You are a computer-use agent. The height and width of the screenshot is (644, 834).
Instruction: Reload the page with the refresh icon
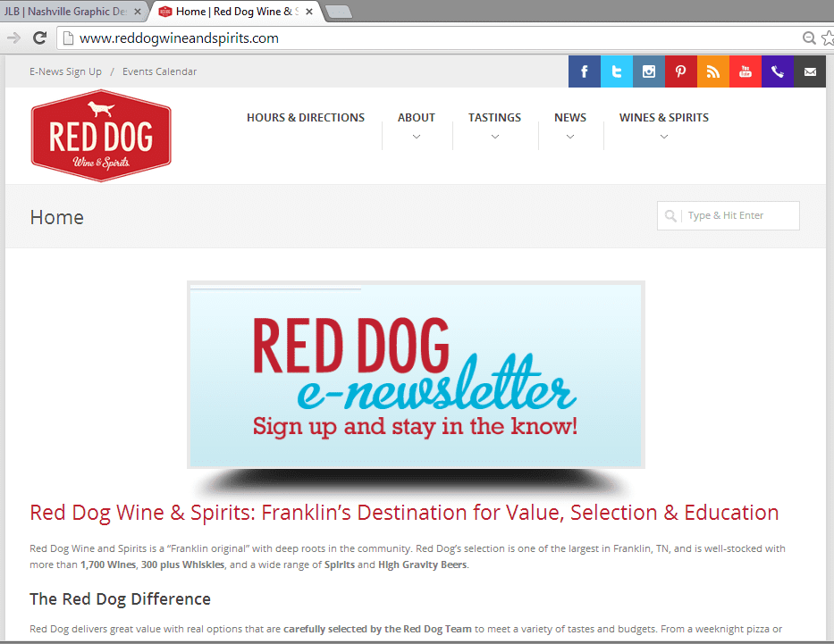39,38
